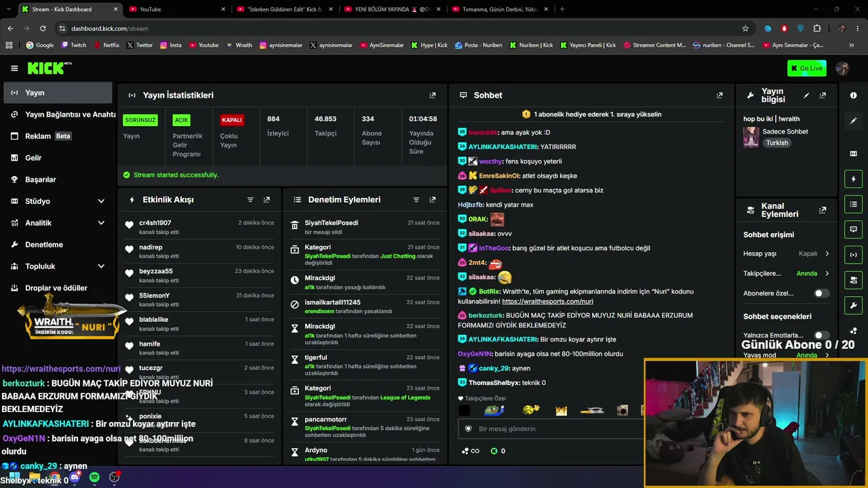Select the sad waving emoji emote

pos(531,410)
